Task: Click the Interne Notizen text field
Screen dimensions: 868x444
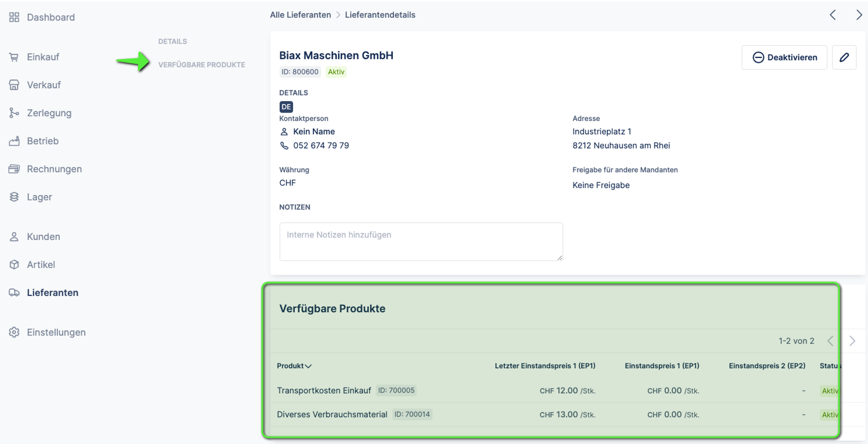Action: point(421,242)
